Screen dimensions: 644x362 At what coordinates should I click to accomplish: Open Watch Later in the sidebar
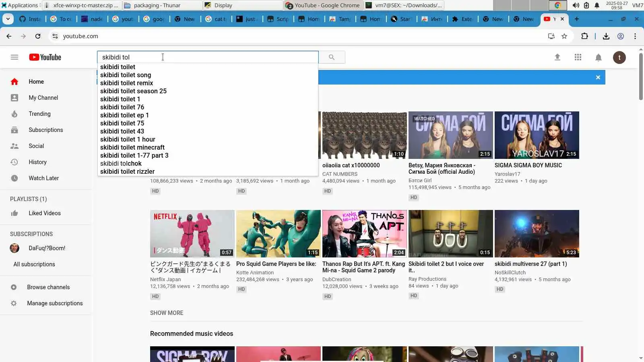(46, 178)
